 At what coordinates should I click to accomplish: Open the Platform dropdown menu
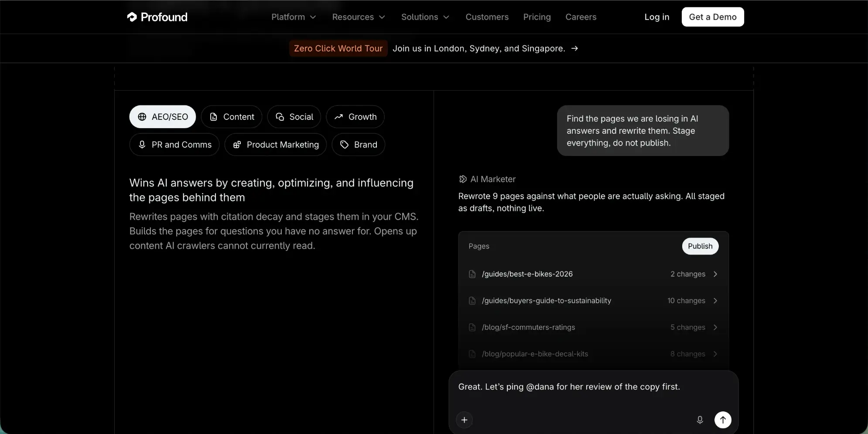click(294, 17)
